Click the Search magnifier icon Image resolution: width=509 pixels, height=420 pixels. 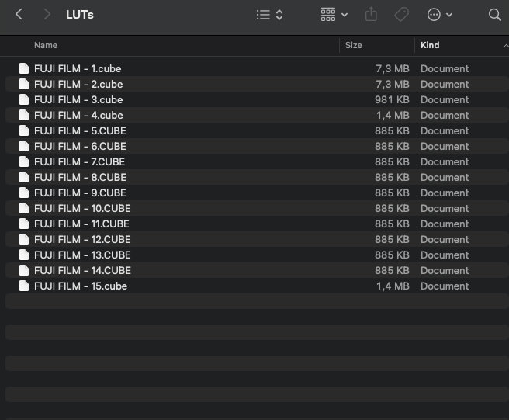494,15
